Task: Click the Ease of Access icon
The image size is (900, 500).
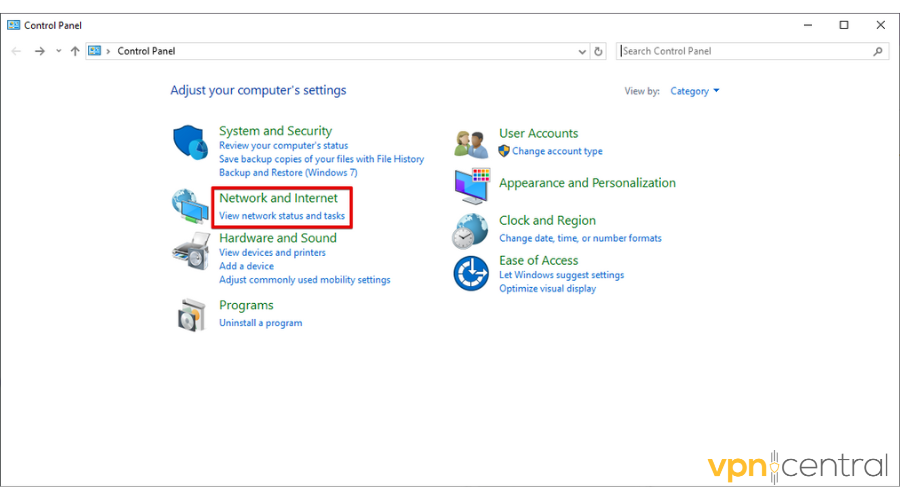Action: pyautogui.click(x=471, y=273)
